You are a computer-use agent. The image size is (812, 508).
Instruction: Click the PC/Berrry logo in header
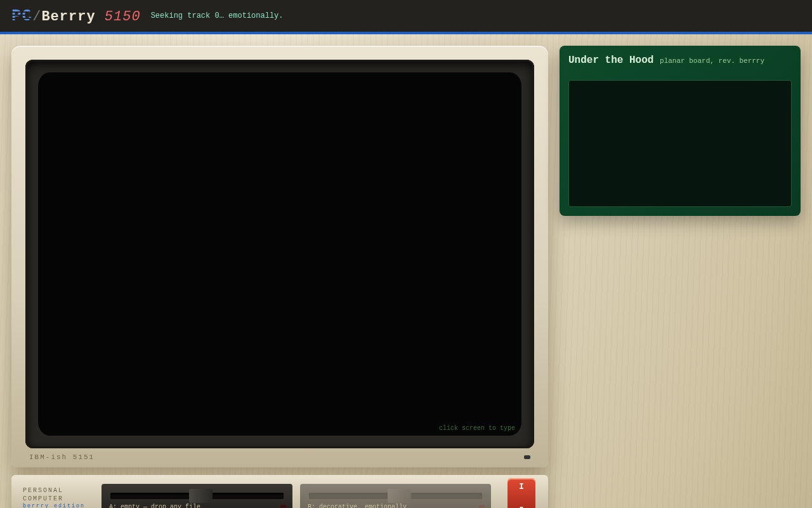pyautogui.click(x=53, y=16)
